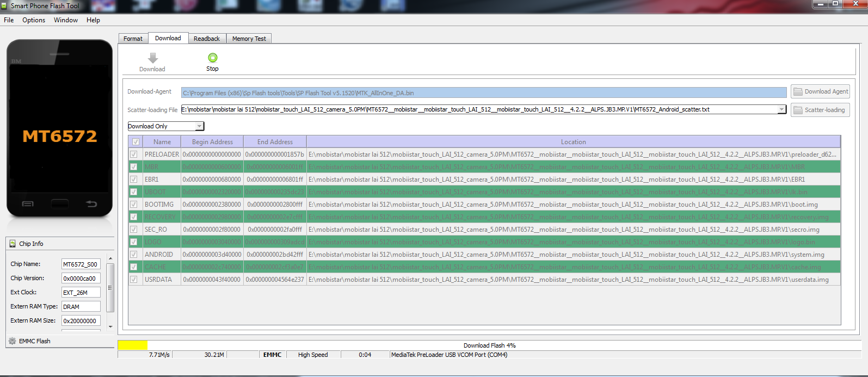
Task: Toggle the select-all checkbox in table header
Action: pos(136,142)
